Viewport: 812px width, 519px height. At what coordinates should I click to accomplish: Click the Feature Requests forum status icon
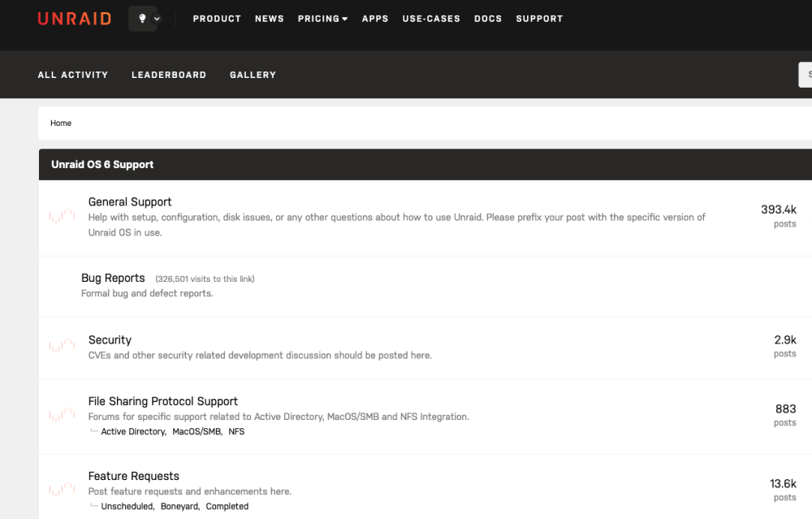(x=63, y=489)
